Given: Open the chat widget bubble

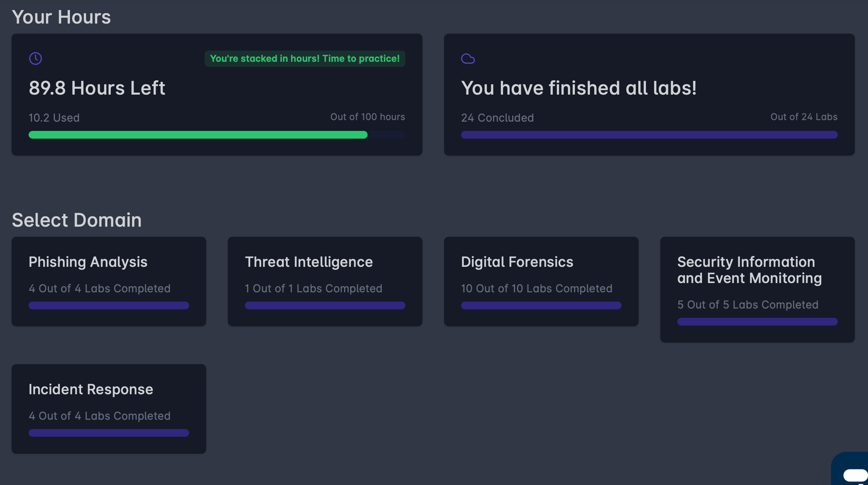Looking at the screenshot, I should point(854,474).
